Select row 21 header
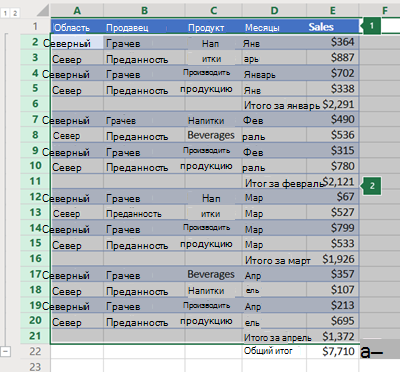Image resolution: width=400 pixels, height=372 pixels. tap(35, 336)
